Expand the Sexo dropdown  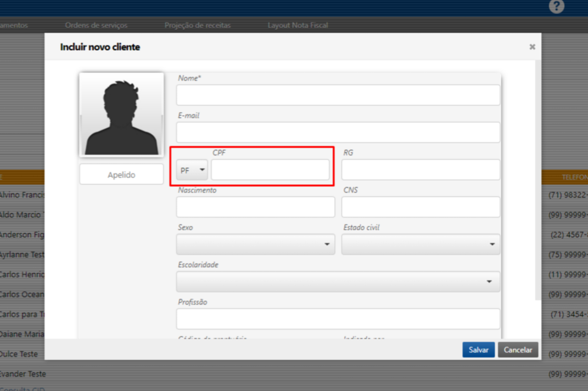(x=256, y=244)
